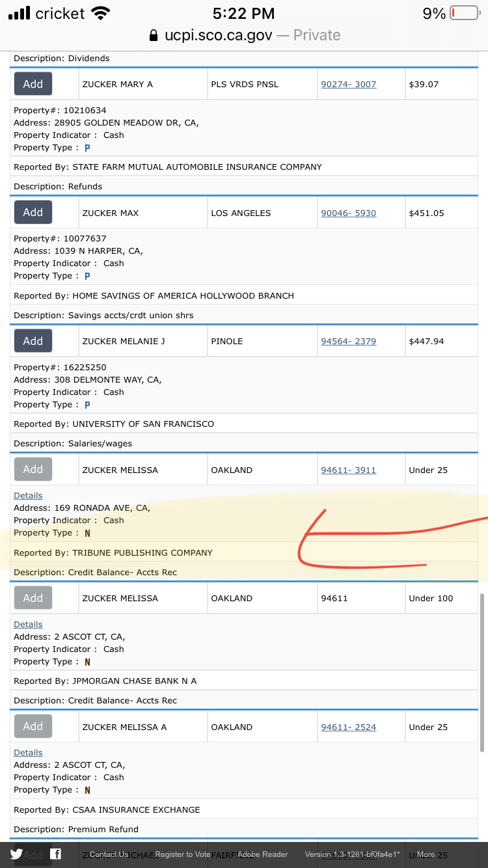Select Reported By University of San Francisco

pyautogui.click(x=114, y=424)
